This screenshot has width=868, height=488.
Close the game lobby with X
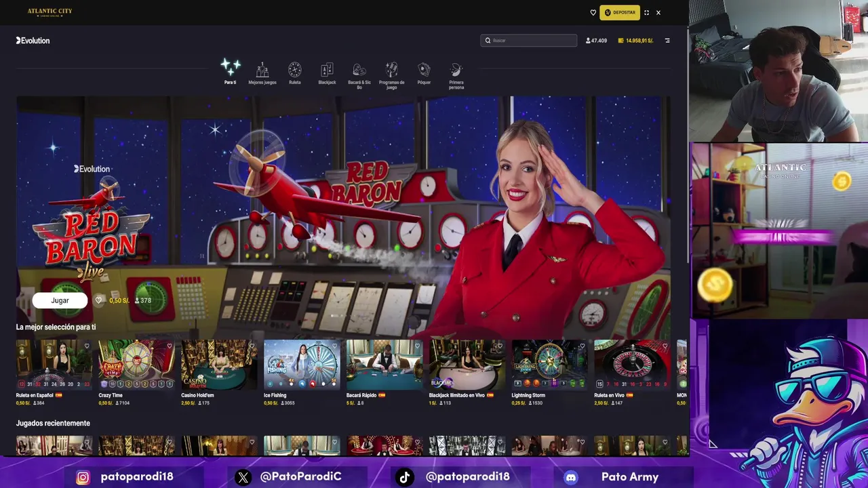click(658, 12)
